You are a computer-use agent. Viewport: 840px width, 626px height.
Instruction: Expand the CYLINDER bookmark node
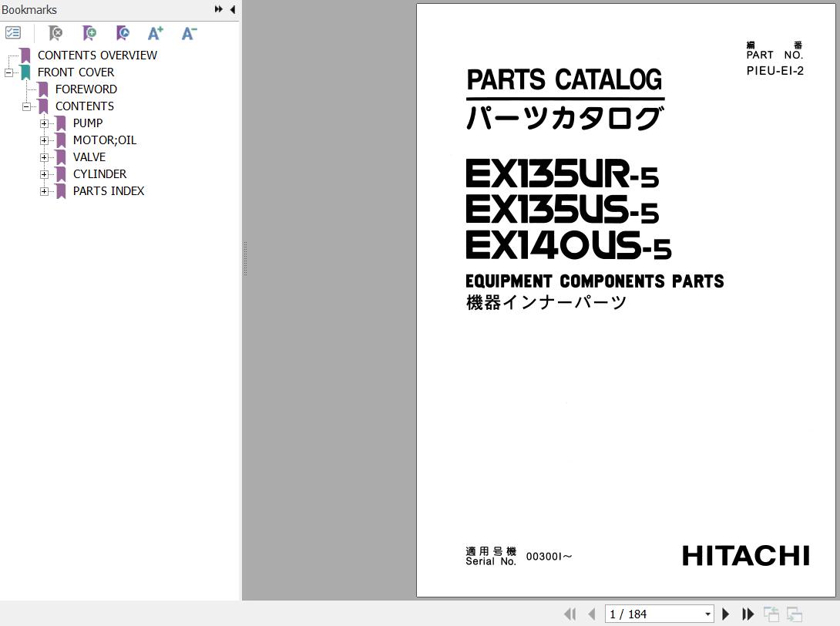coord(44,175)
